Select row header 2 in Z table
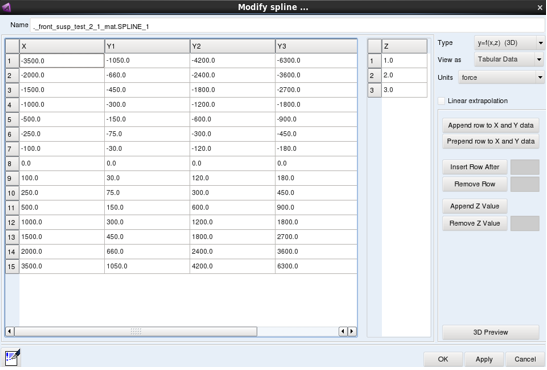The width and height of the screenshot is (547, 370). [374, 75]
